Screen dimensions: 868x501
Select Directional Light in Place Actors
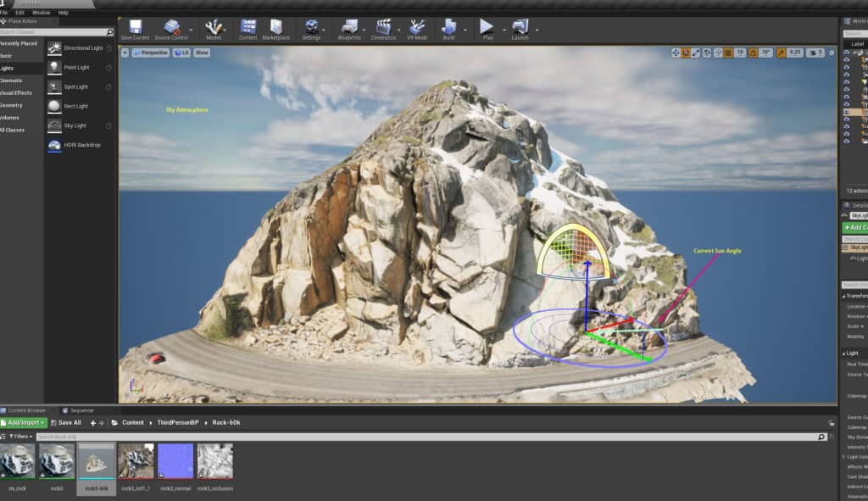tap(80, 48)
